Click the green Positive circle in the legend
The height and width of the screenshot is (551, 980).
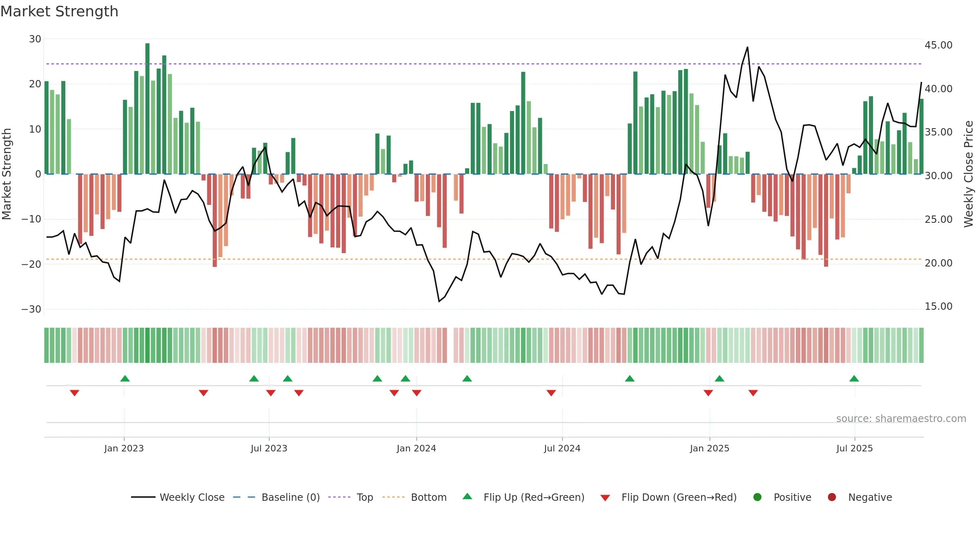757,497
